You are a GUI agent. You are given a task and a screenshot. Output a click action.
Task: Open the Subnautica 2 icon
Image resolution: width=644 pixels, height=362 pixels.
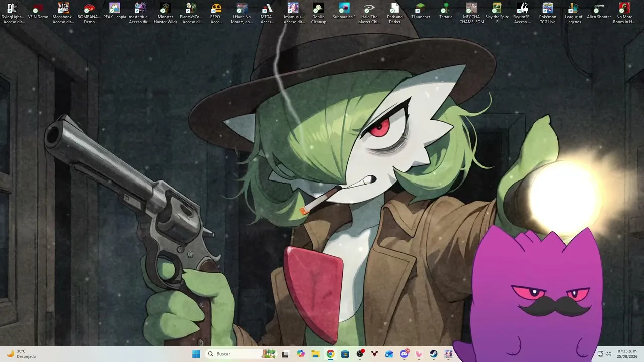pos(344,11)
